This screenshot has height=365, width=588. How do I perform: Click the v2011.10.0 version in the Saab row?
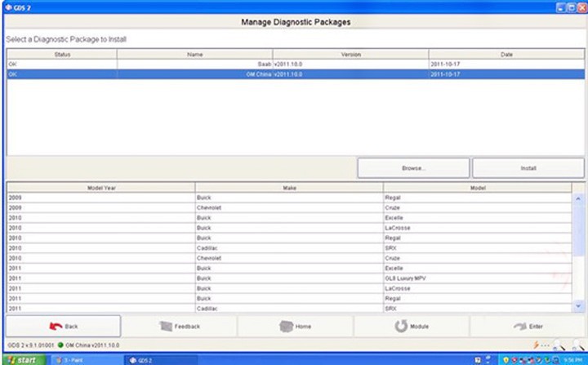[350, 65]
